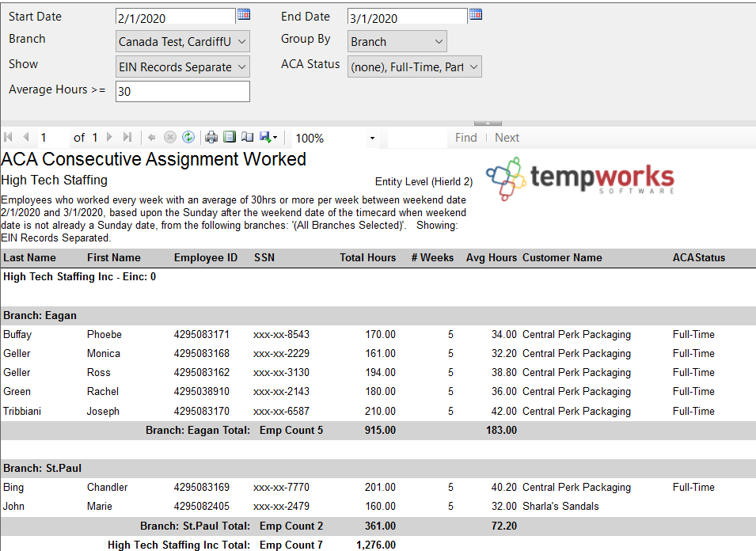Go to previous report page
Image resolution: width=756 pixels, height=551 pixels.
26,138
